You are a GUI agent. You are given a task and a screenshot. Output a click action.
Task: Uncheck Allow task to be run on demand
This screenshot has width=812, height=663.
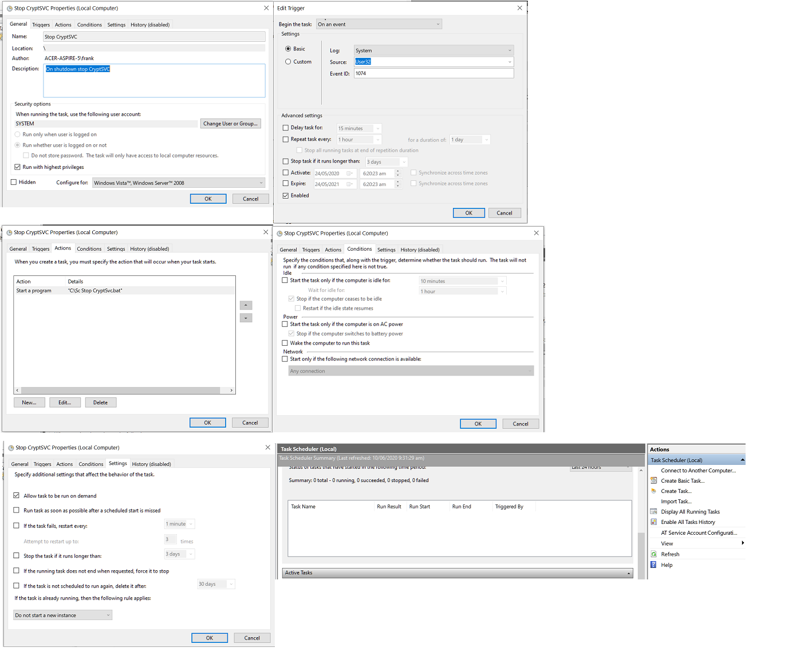tap(16, 495)
